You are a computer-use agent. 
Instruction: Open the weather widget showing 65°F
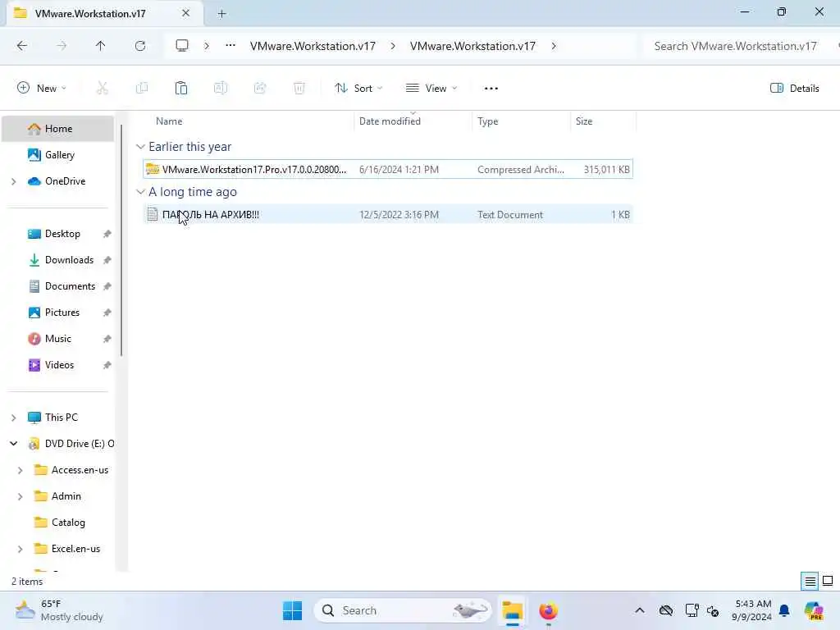click(59, 611)
